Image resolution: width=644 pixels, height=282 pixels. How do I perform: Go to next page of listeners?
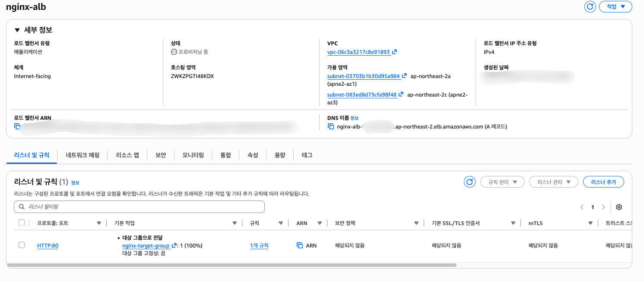pos(603,207)
